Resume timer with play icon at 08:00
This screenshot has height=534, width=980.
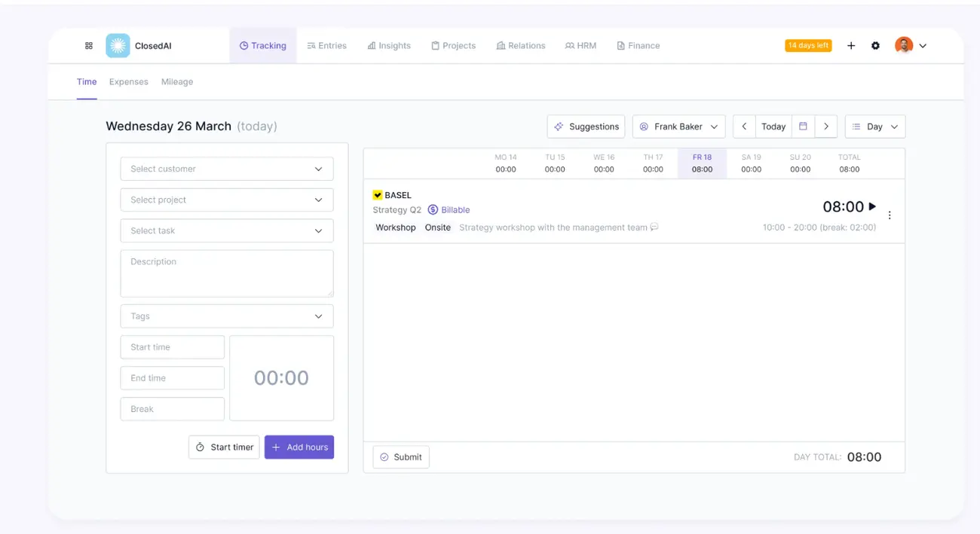(872, 206)
